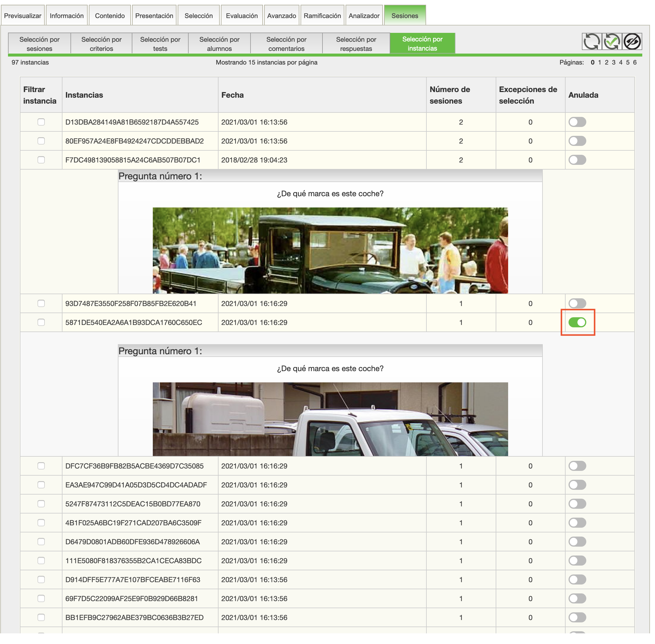
Task: Check filter box for instance 80EF957A24E8
Action: (x=41, y=141)
